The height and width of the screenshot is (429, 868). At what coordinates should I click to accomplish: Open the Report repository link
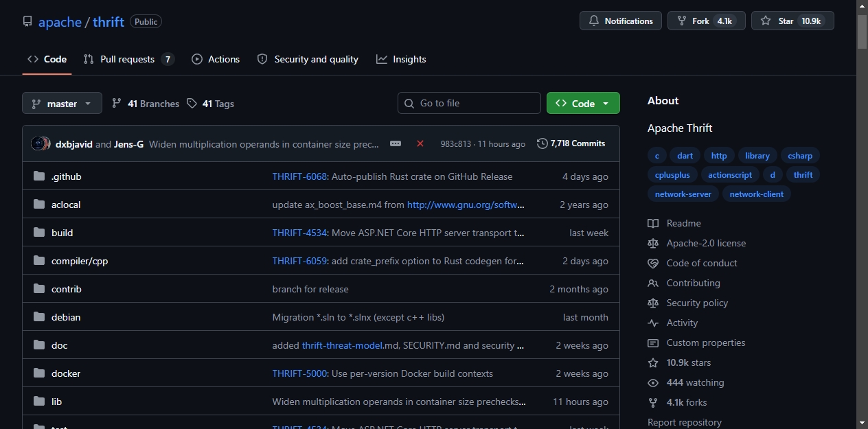pyautogui.click(x=684, y=422)
